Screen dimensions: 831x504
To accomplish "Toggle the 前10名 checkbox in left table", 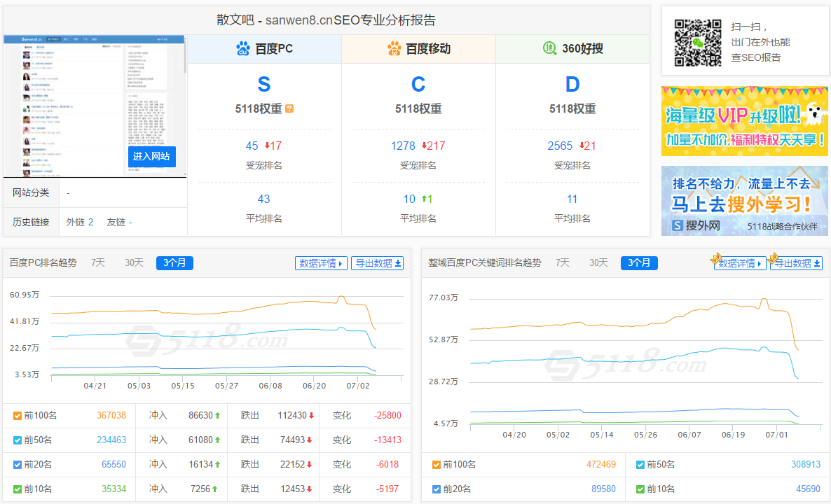I will coord(18,489).
